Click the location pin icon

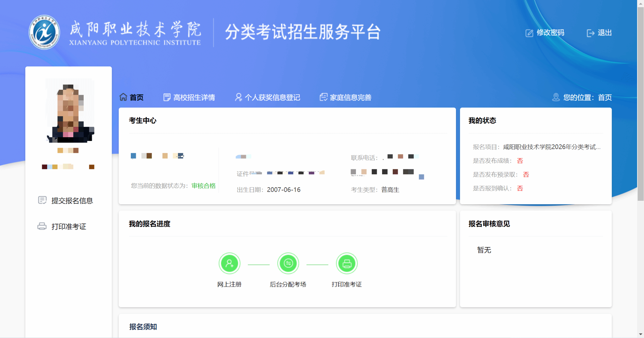coord(556,97)
